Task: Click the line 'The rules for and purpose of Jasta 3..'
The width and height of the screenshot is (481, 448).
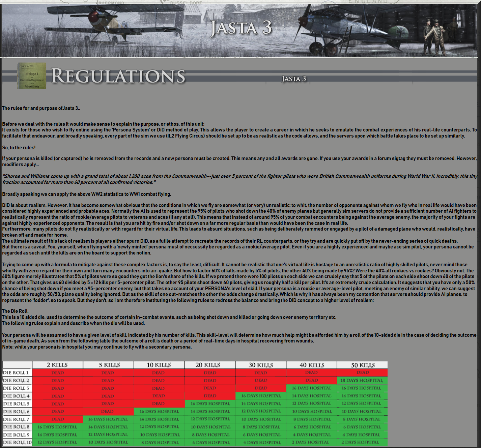Action: pos(41,108)
